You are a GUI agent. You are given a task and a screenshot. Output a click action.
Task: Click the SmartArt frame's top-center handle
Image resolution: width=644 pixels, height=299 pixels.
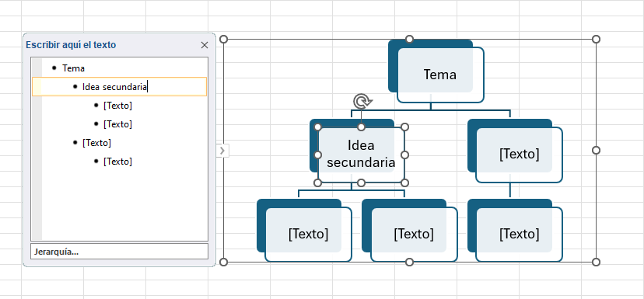(x=409, y=39)
